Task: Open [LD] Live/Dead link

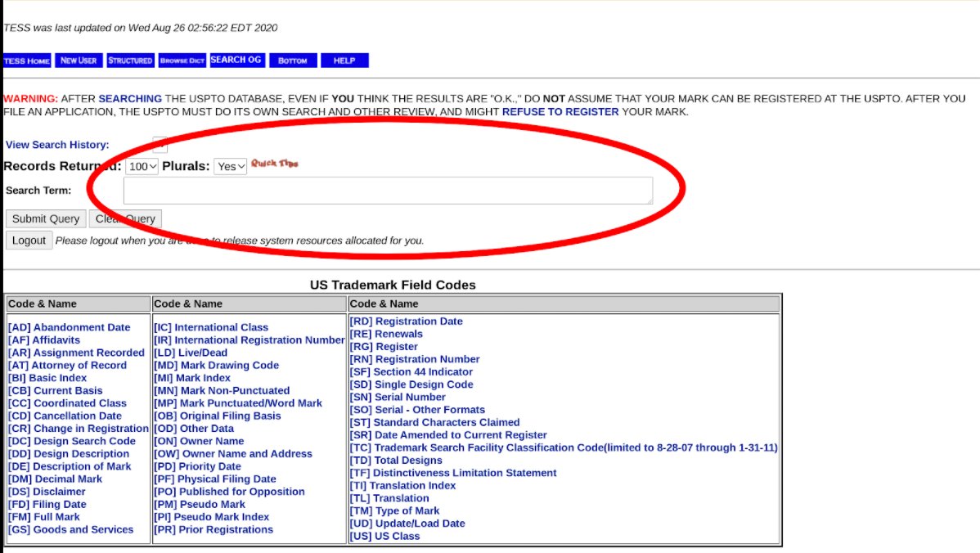Action: [191, 353]
